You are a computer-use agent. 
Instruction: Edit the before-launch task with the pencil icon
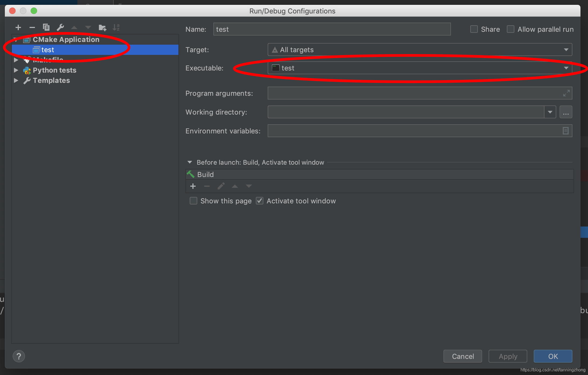point(221,186)
